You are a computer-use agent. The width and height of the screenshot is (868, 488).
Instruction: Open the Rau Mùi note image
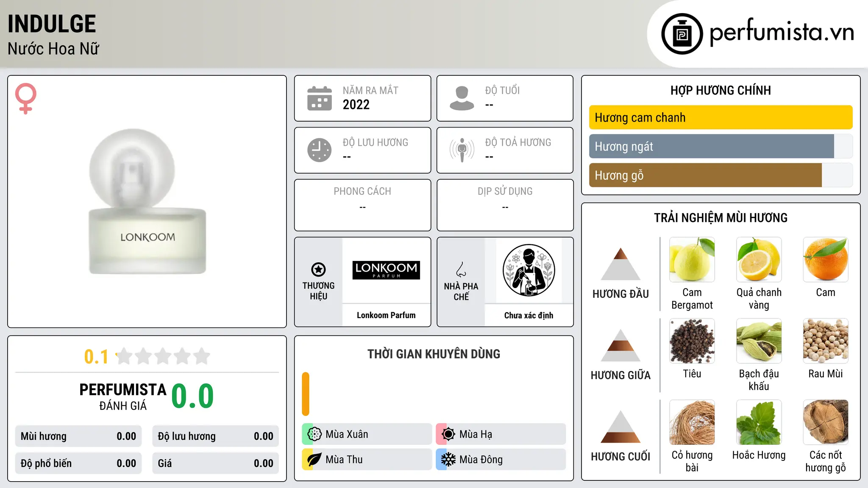[x=826, y=341]
